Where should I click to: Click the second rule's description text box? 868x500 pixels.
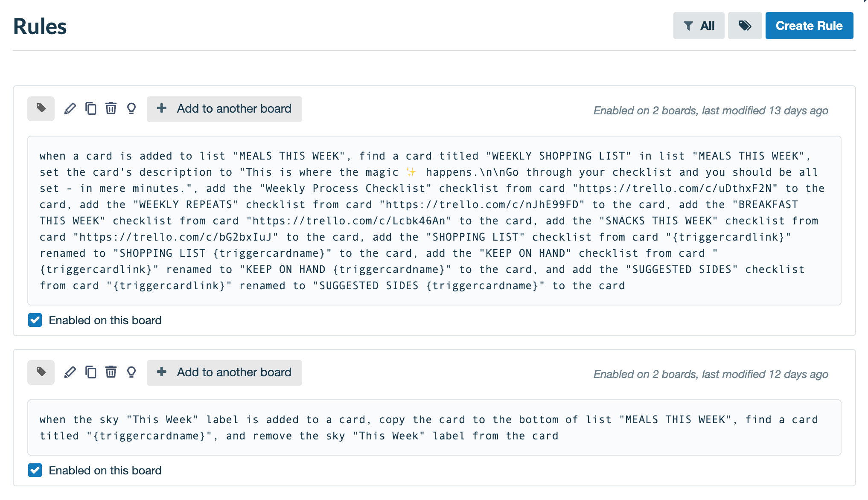434,427
